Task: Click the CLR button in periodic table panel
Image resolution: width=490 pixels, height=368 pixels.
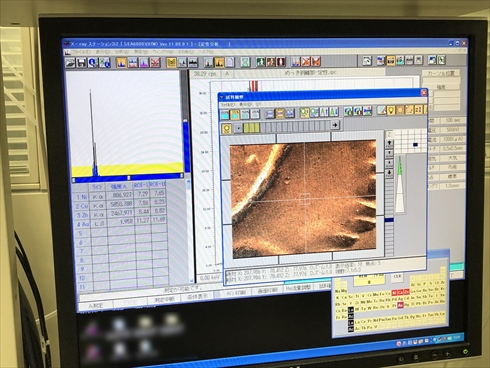Action: (397, 276)
